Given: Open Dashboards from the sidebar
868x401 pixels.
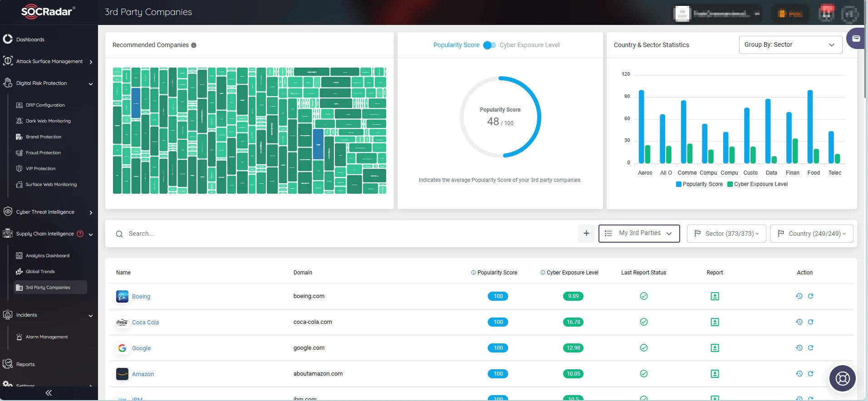Looking at the screenshot, I should [x=30, y=39].
